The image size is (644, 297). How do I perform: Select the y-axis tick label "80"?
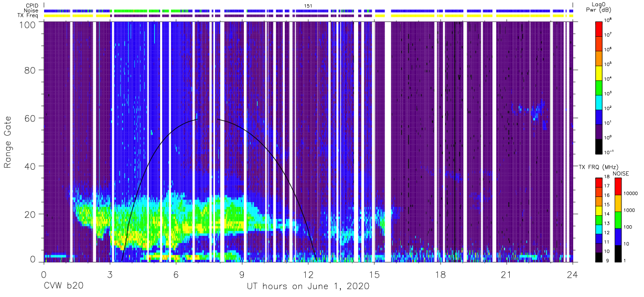pos(30,70)
